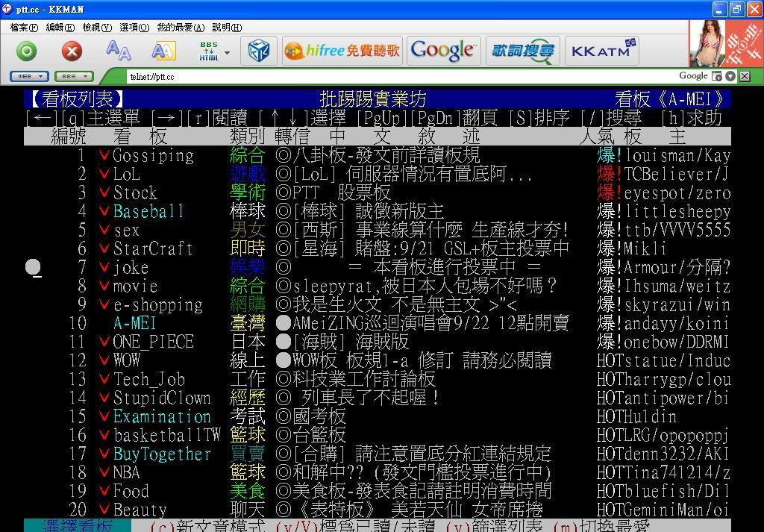Click the red check mark beside Gossiping
Image resolution: width=764 pixels, height=532 pixels.
(x=104, y=155)
